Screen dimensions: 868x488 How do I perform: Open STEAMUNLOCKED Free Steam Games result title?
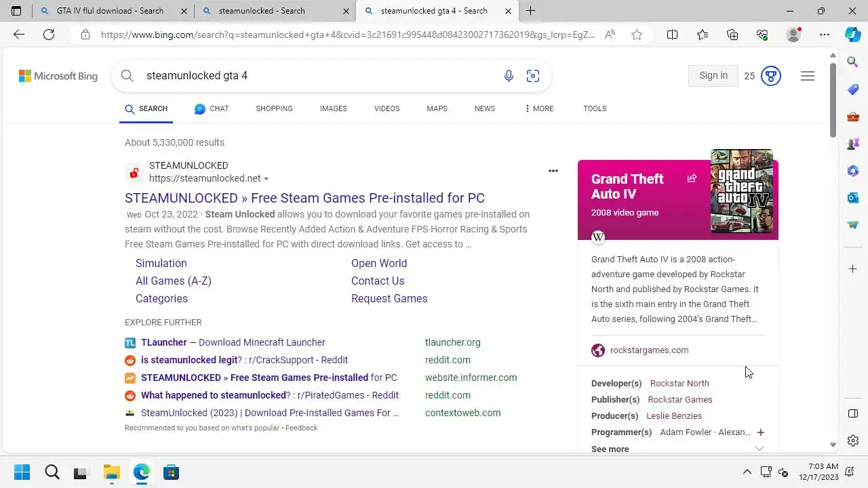[x=304, y=198]
